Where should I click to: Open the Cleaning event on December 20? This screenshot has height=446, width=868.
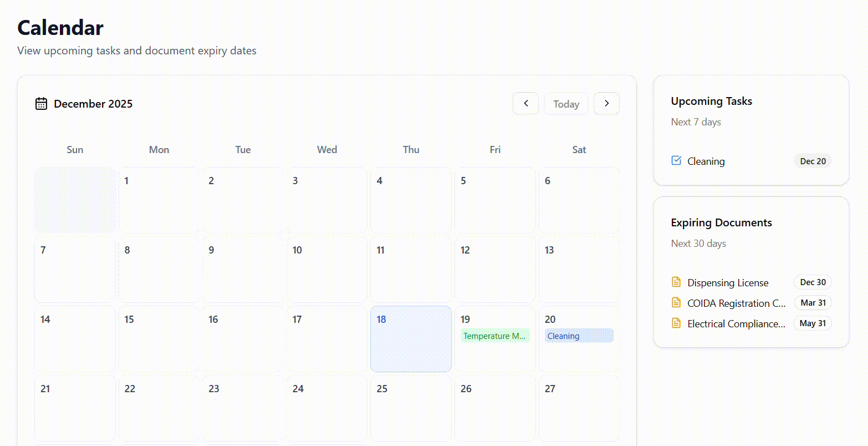click(579, 336)
